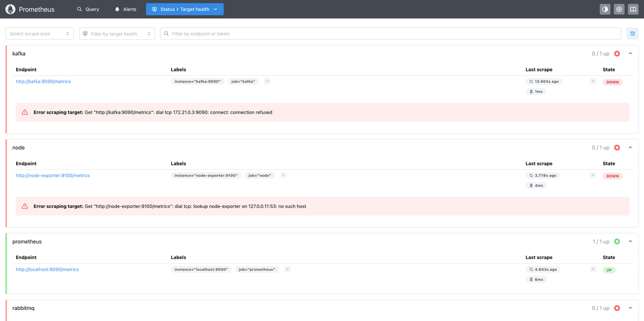Open the Select scrape pool dropdown
Image resolution: width=644 pixels, height=321 pixels.
[39, 34]
